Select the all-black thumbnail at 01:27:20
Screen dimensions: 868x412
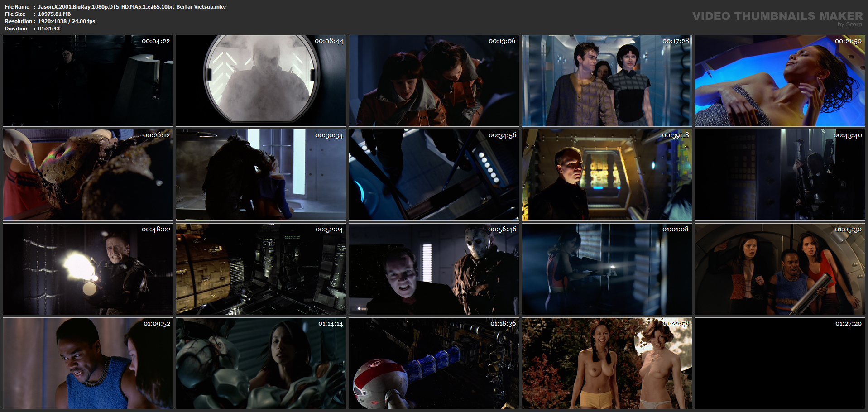pyautogui.click(x=780, y=363)
